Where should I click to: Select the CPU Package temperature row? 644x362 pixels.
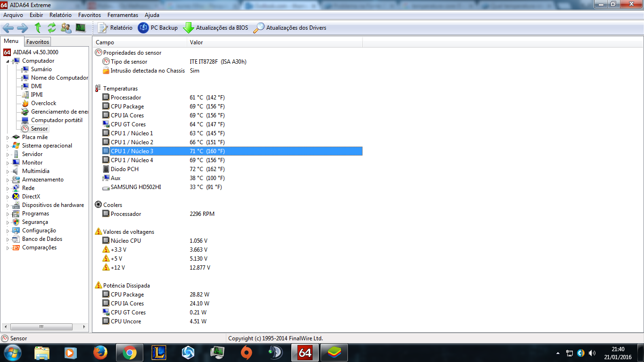tap(228, 107)
